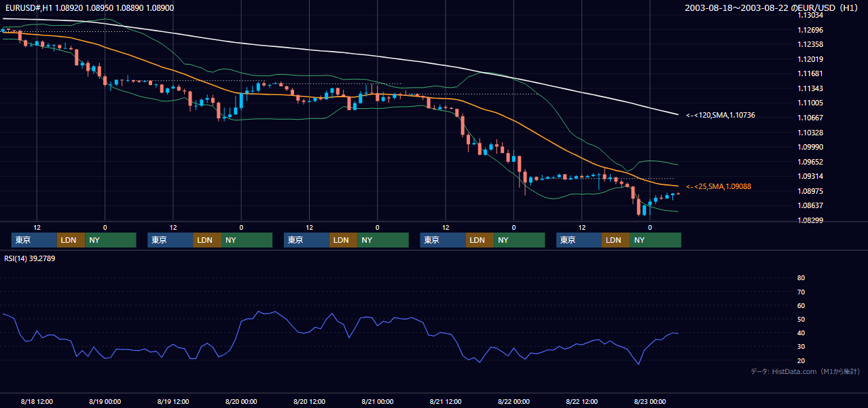Click the 8/19 00:00 time axis label
This screenshot has height=408, width=868.
pyautogui.click(x=105, y=401)
